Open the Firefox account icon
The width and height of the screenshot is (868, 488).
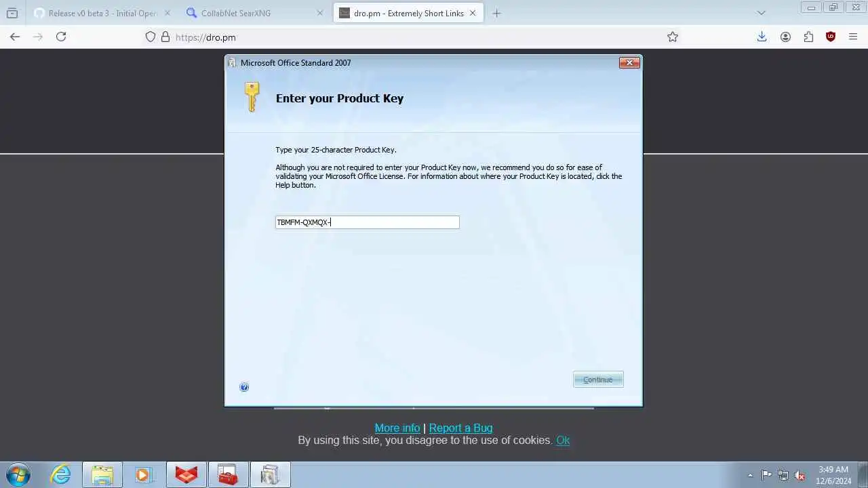click(785, 37)
